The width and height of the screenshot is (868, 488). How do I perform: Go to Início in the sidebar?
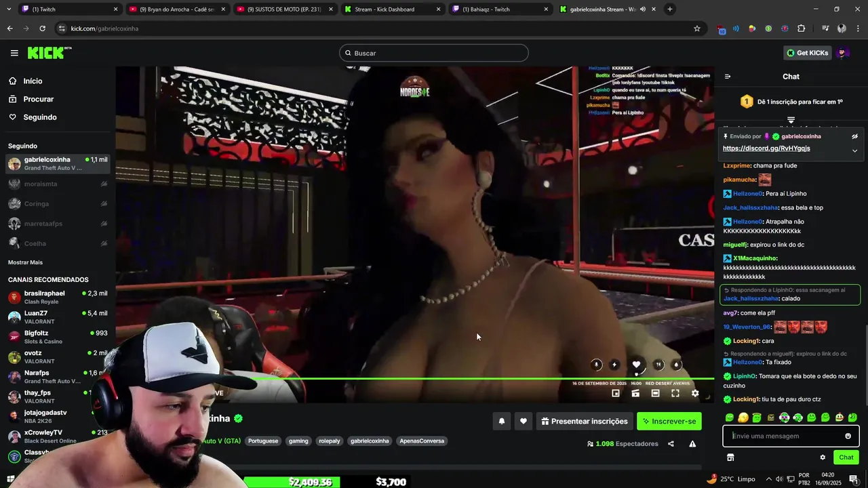[x=33, y=81]
